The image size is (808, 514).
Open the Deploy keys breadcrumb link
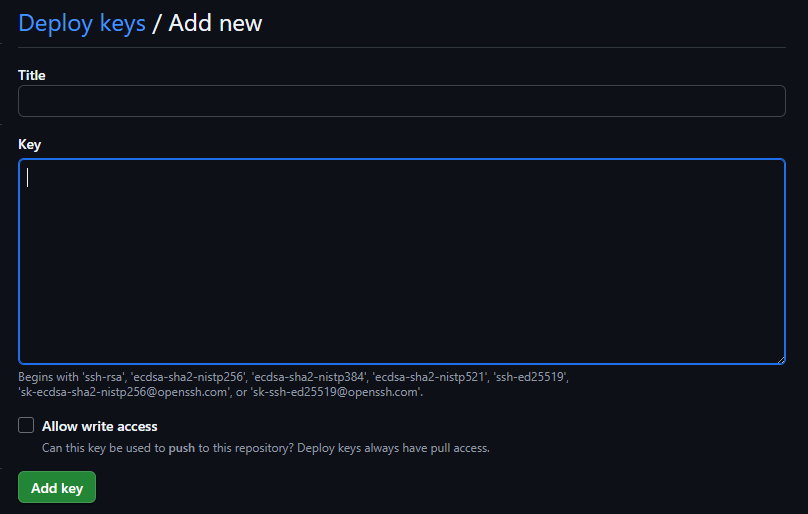point(82,23)
